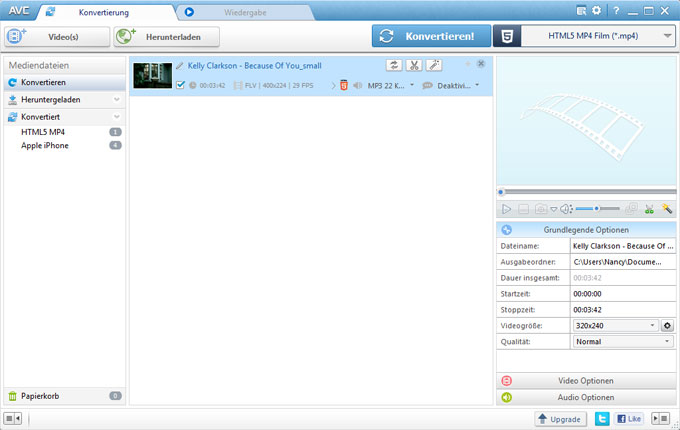Click the AVC logo icon
Image resolution: width=680 pixels, height=430 pixels.
point(19,11)
